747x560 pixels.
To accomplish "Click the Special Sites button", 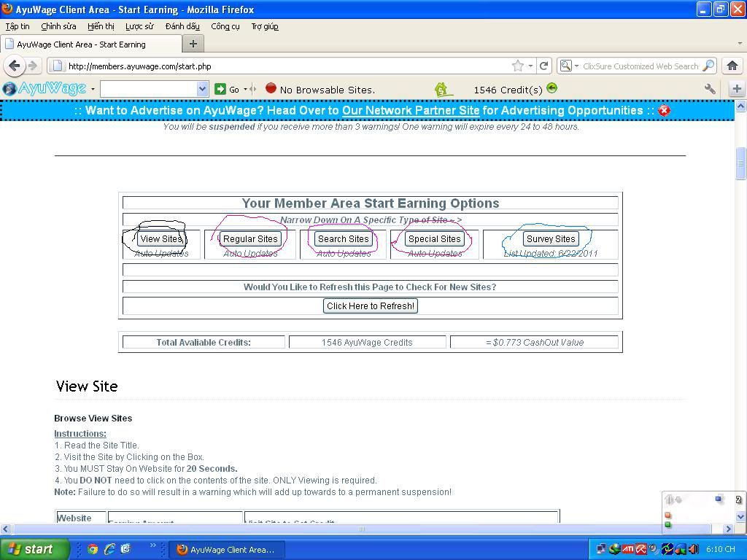I will click(x=435, y=239).
